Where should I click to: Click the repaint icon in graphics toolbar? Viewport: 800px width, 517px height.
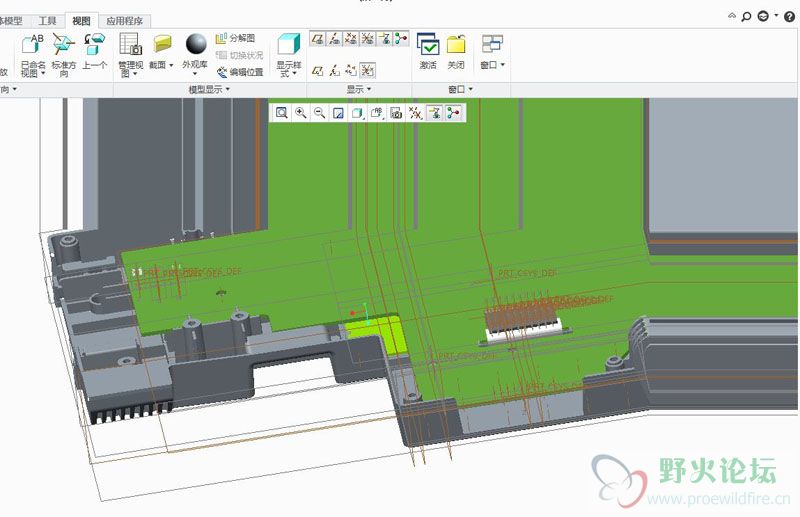click(x=338, y=113)
